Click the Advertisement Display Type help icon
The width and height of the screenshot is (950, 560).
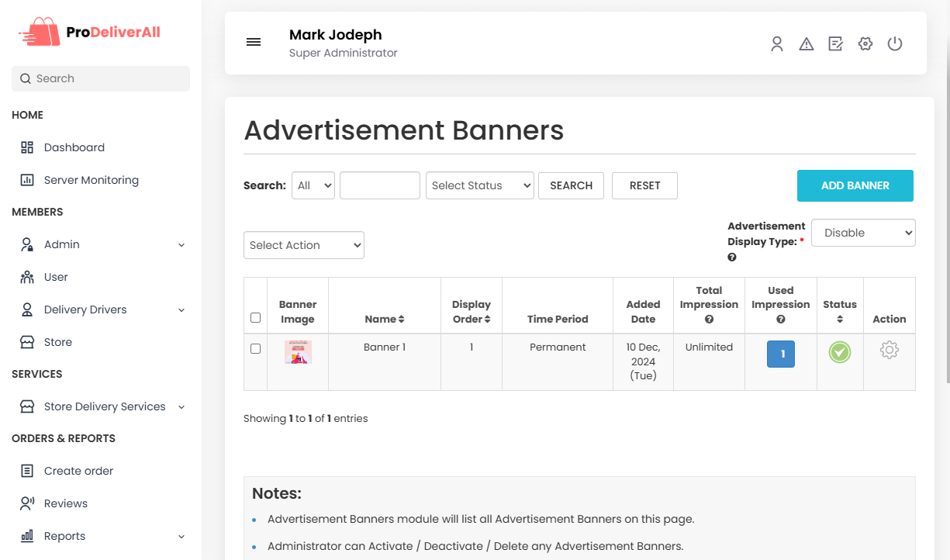732,258
